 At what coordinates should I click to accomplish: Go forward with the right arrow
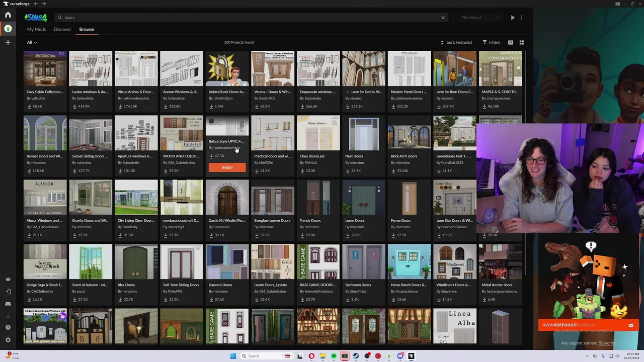(44, 4)
